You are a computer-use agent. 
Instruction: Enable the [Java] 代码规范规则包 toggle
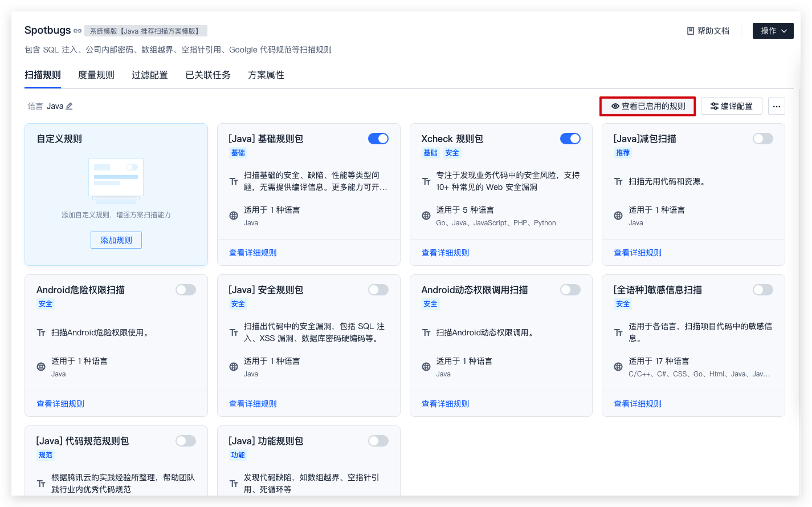pos(186,441)
